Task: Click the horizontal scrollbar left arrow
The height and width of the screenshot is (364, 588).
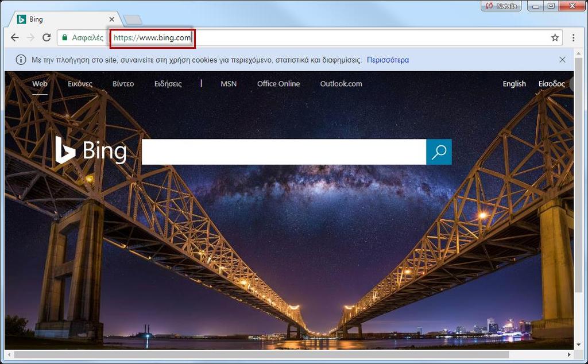Action: pyautogui.click(x=9, y=354)
